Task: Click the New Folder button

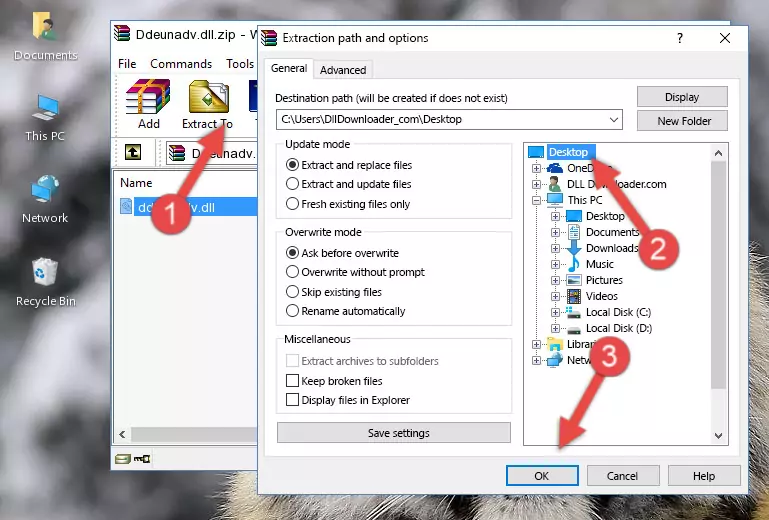Action: (x=682, y=121)
